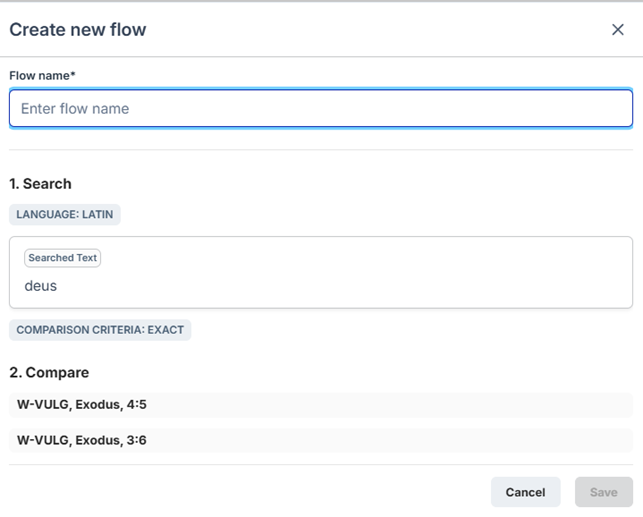Image resolution: width=643 pixels, height=517 pixels.
Task: Click the COMPARISON CRITERIA: EXACT badge
Action: pyautogui.click(x=100, y=330)
